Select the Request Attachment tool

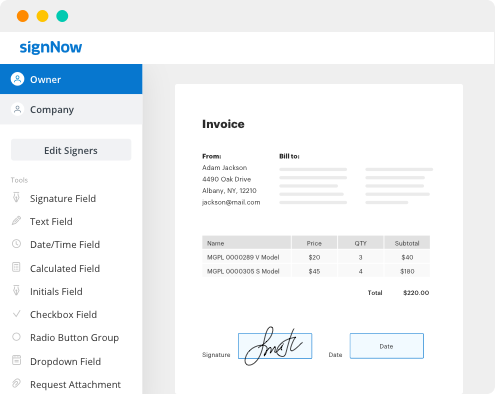76,385
